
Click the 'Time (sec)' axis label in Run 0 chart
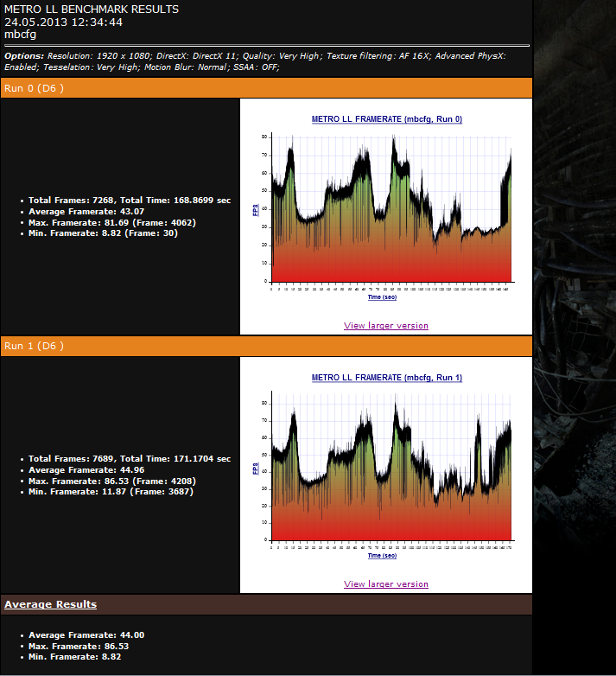click(x=382, y=297)
